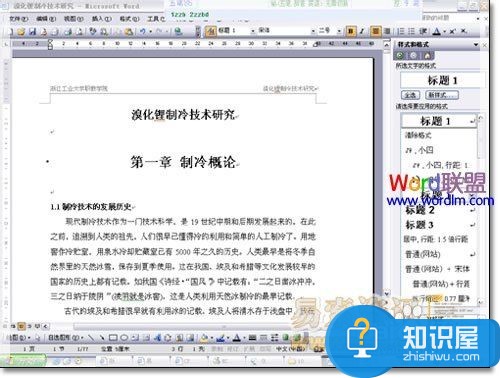
Task: Click the document title 溴化锂制冷技术研究
Action: click(x=183, y=115)
